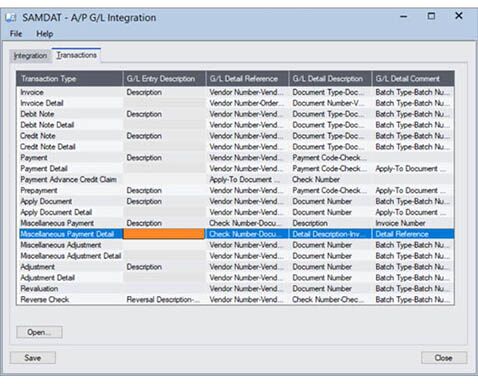Viewport: 478px width, 384px height.
Task: Open the Help menu
Action: pyautogui.click(x=45, y=34)
